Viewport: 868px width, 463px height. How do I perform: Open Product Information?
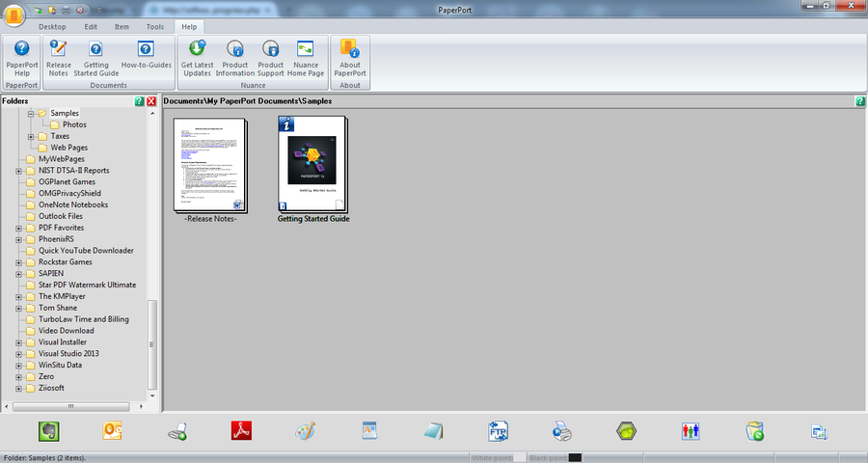click(x=234, y=58)
